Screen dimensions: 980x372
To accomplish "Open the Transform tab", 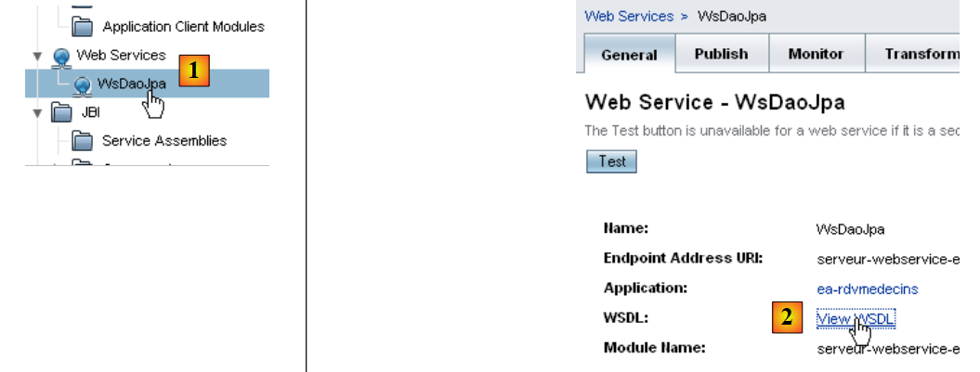I will tap(920, 54).
